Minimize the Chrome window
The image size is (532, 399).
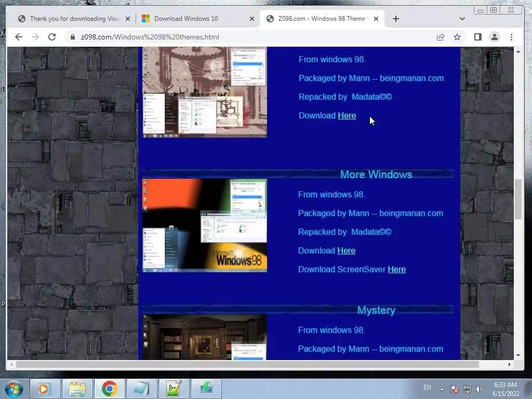pos(481,10)
